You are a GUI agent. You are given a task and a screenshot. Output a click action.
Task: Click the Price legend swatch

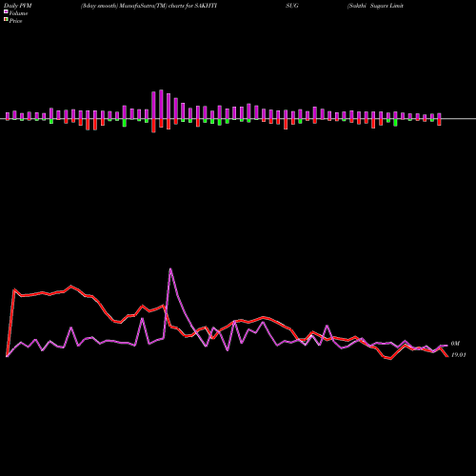pos(6,20)
